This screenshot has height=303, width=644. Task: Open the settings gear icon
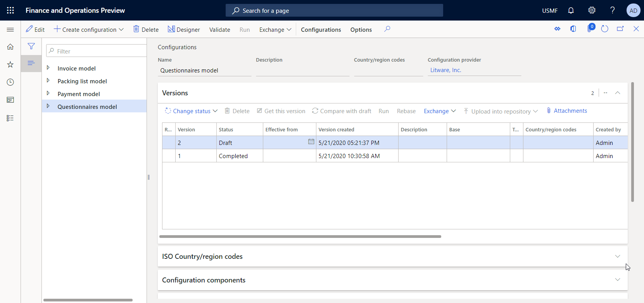pos(592,10)
